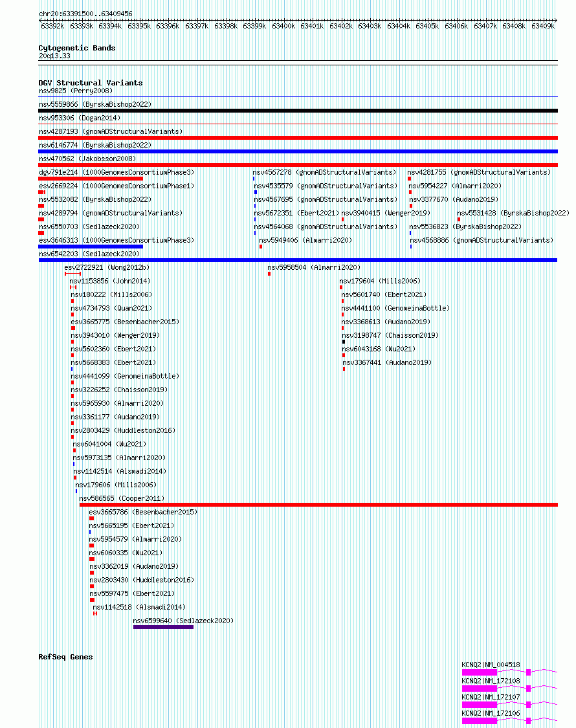Image resolution: width=576 pixels, height=728 pixels.
Task: Click KCNQ2|NM_172106 transcript label
Action: (x=491, y=713)
